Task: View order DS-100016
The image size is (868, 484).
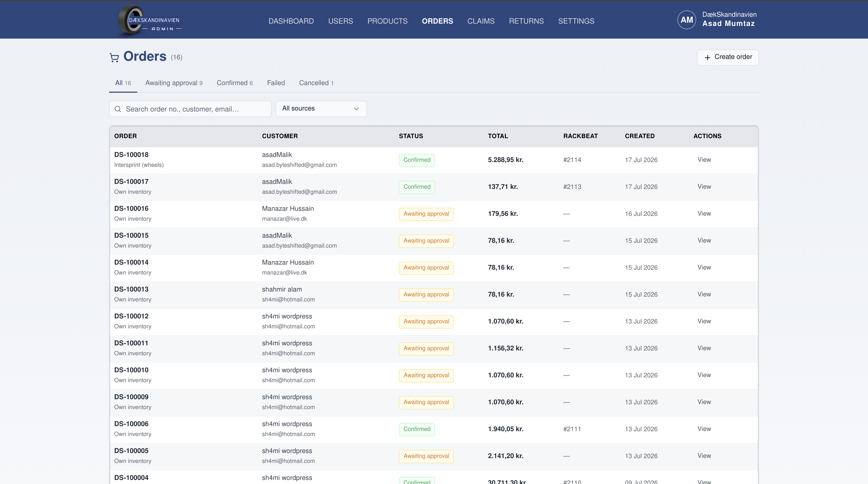Action: tap(704, 214)
